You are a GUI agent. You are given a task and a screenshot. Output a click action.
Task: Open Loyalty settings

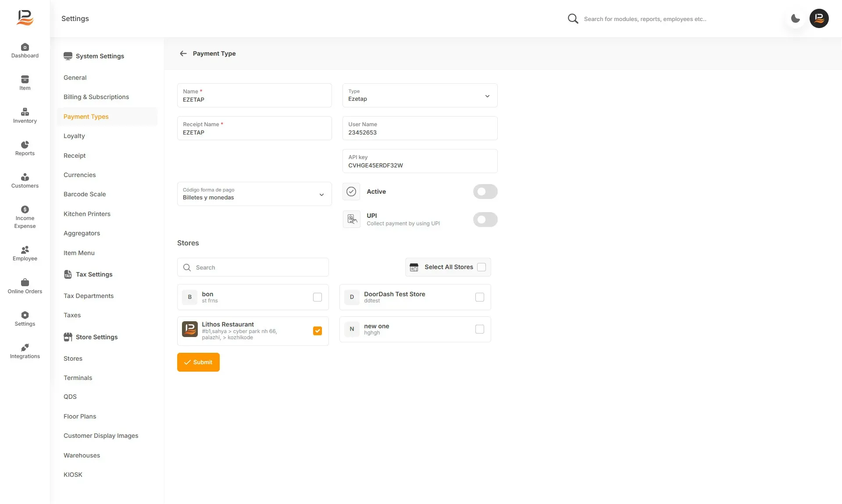click(x=74, y=136)
